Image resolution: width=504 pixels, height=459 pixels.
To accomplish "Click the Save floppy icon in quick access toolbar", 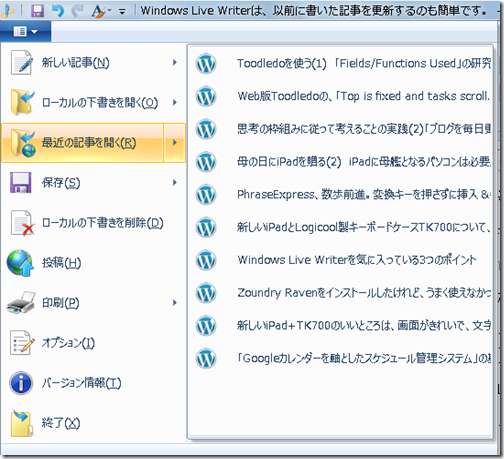I will click(37, 11).
